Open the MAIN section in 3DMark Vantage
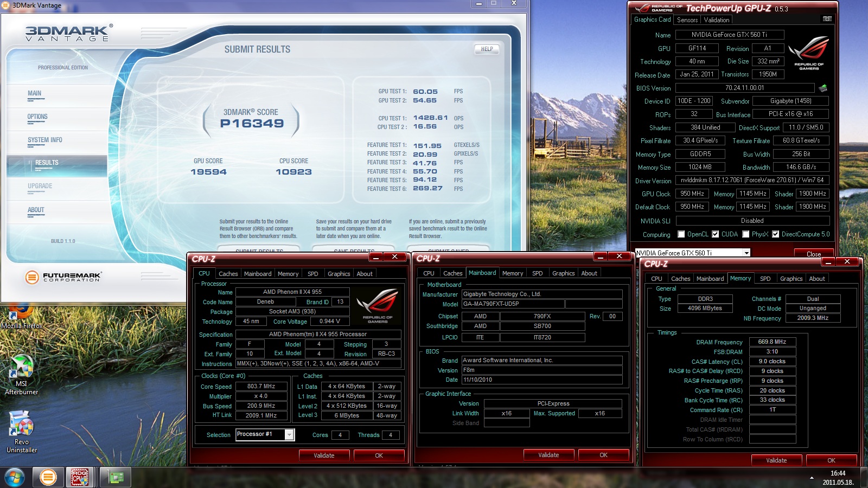Viewport: 868px width, 488px height. tap(35, 94)
